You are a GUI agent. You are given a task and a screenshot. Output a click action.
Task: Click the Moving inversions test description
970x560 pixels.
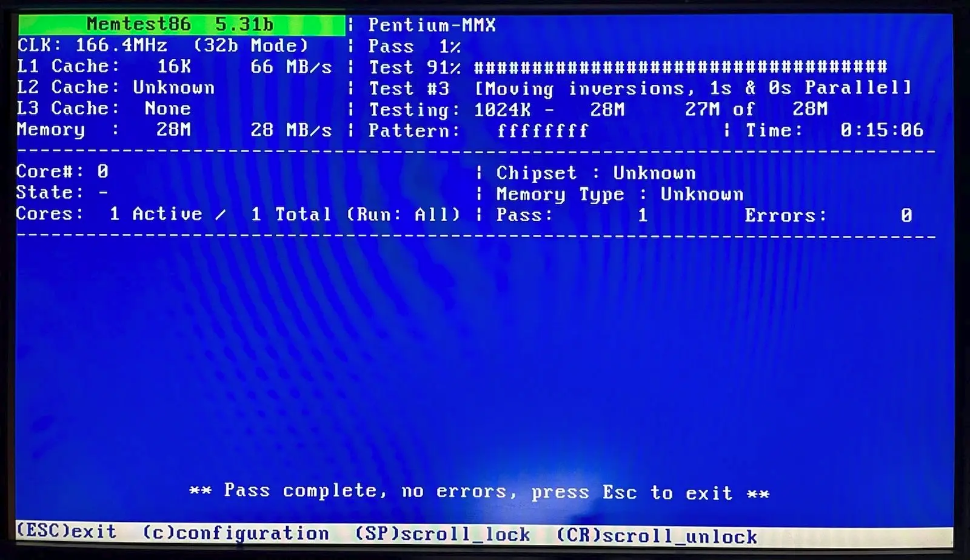click(x=693, y=88)
